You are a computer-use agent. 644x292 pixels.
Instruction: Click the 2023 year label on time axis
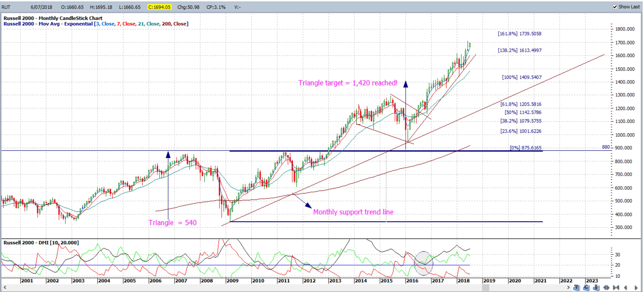click(x=592, y=281)
